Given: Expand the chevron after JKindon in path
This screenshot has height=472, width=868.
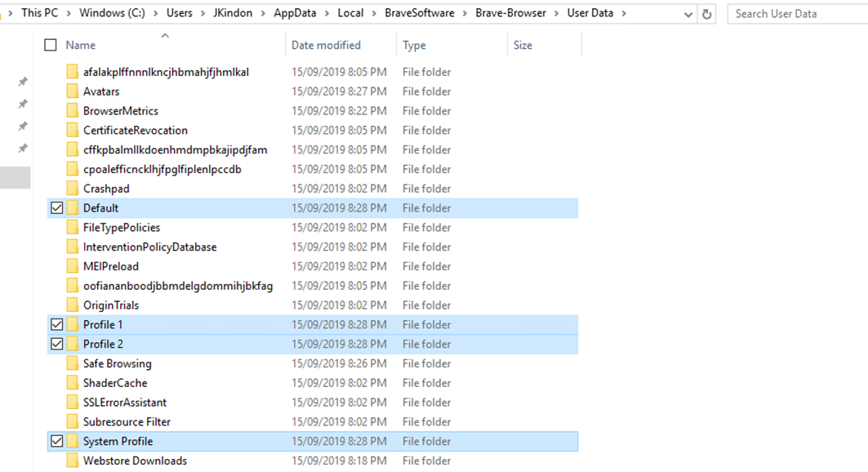Looking at the screenshot, I should point(264,13).
